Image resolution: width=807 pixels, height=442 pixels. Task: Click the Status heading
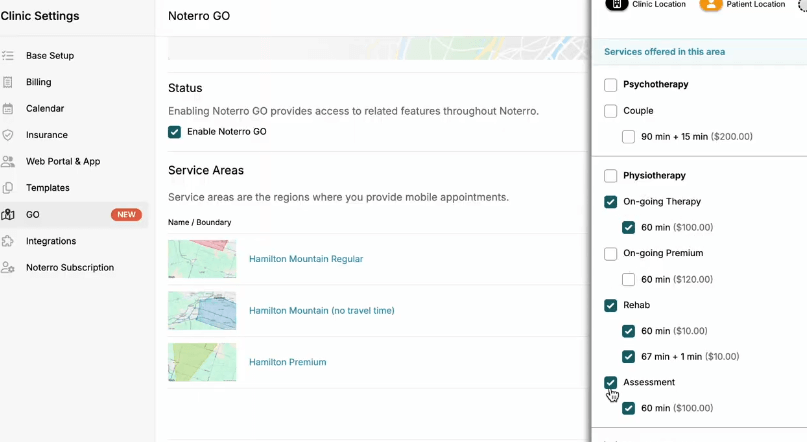pyautogui.click(x=185, y=88)
